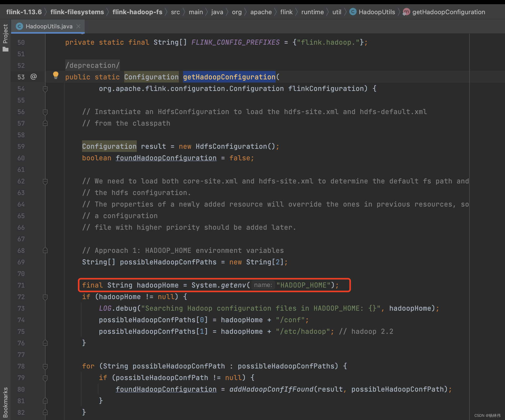Select the HadoopUtils.java editor tab
505x420 pixels.
tap(49, 26)
